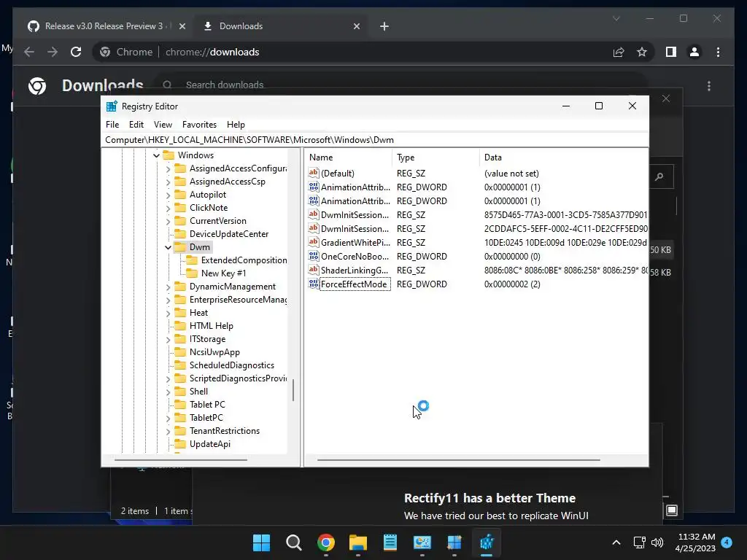This screenshot has height=560, width=747.
Task: Click the GradientWhitePi... string icon
Action: pyautogui.click(x=314, y=242)
